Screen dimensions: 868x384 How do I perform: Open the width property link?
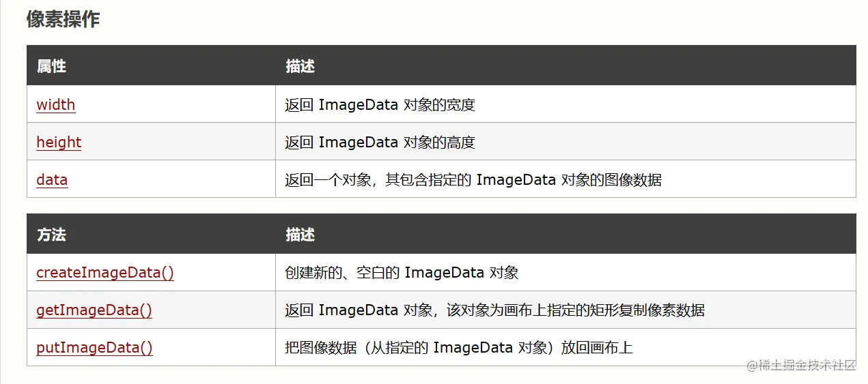click(x=55, y=104)
